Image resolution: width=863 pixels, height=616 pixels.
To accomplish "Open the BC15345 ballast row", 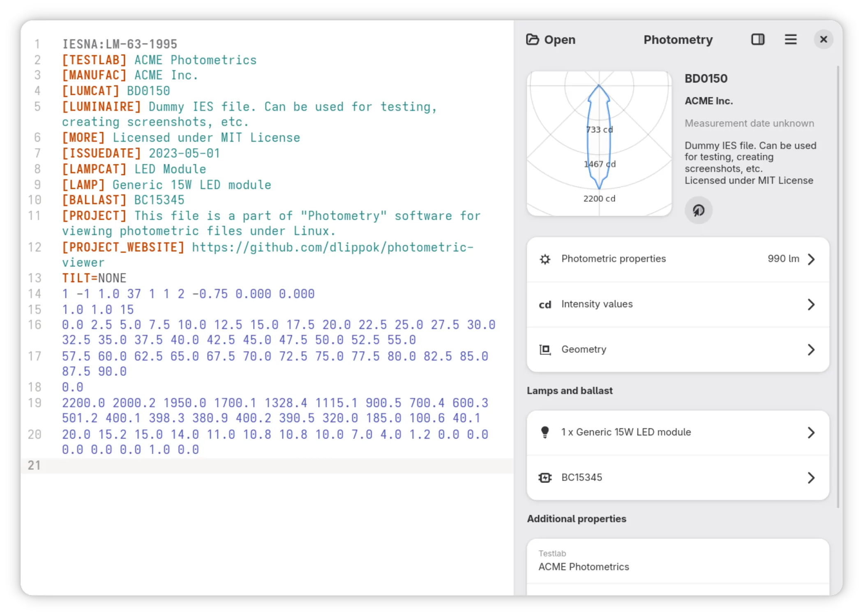I will coord(678,478).
